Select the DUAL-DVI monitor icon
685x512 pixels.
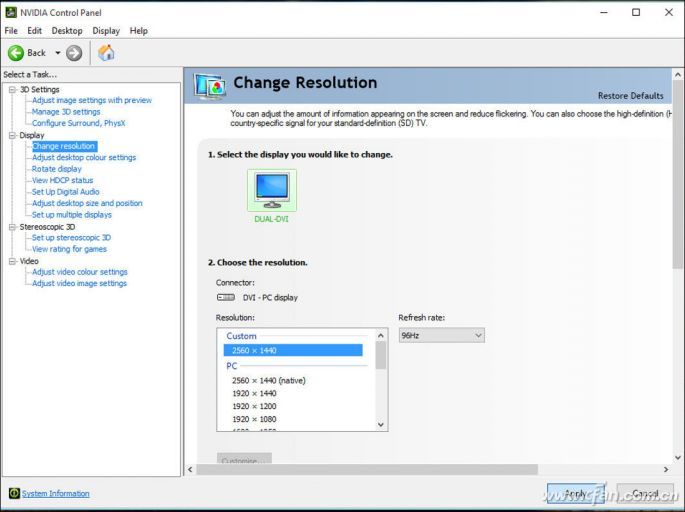coord(272,190)
